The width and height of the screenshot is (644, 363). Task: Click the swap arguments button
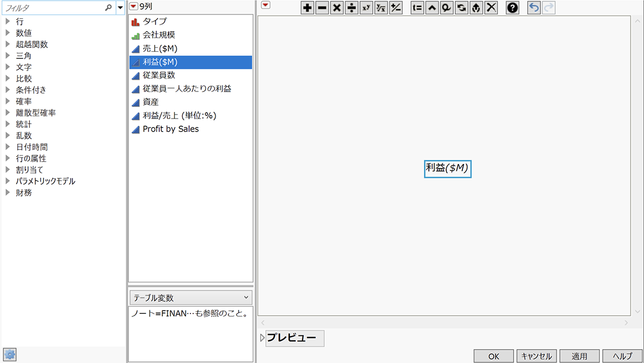[462, 8]
